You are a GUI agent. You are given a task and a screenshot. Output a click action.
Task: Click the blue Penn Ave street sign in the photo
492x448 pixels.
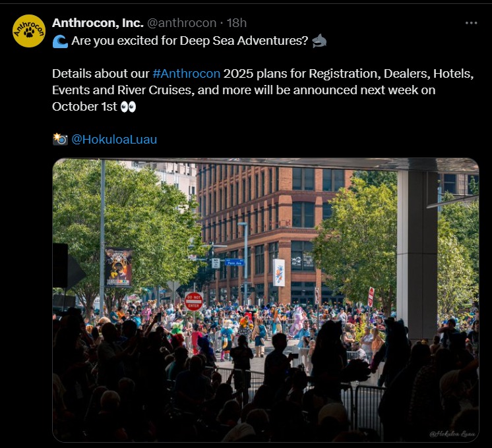click(234, 263)
